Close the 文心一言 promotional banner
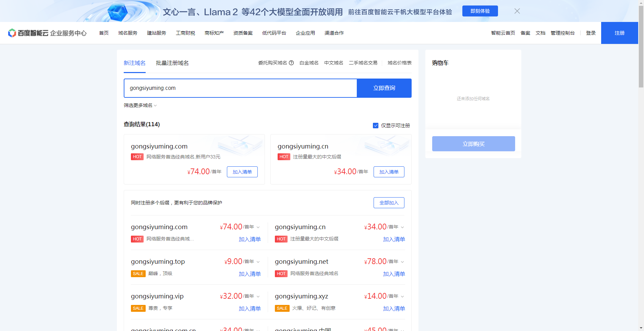Screen dimensions: 644x331 click(x=517, y=11)
